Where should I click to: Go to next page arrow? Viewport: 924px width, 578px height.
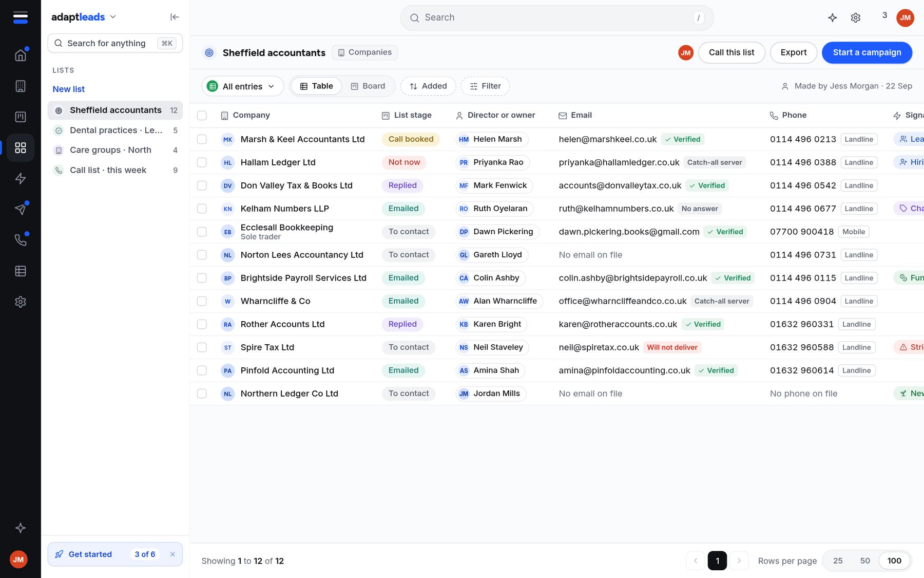(x=739, y=561)
